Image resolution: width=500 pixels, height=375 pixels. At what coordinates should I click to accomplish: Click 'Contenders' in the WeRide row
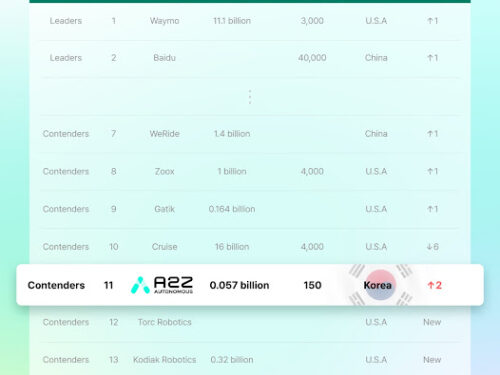pyautogui.click(x=66, y=134)
